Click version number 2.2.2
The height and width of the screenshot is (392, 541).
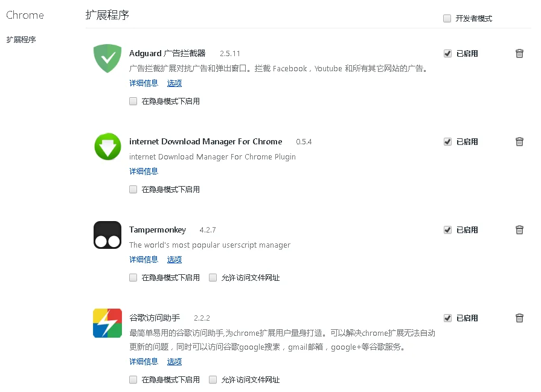click(x=202, y=318)
